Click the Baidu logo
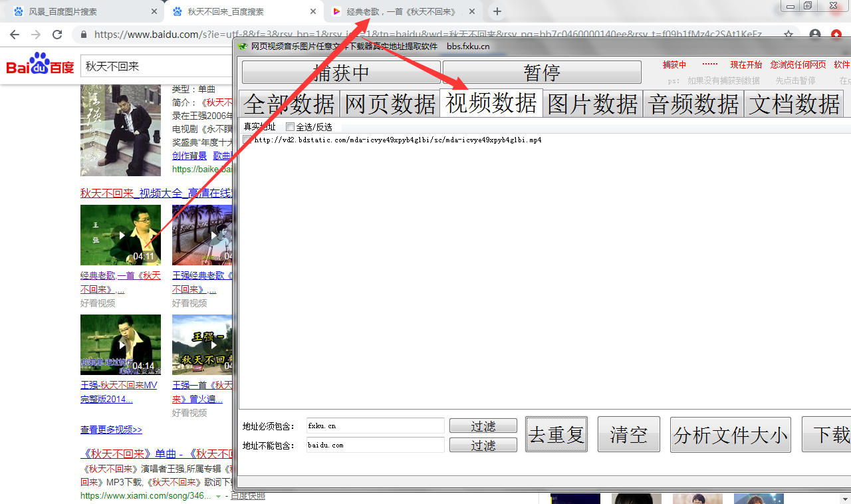 pyautogui.click(x=40, y=66)
